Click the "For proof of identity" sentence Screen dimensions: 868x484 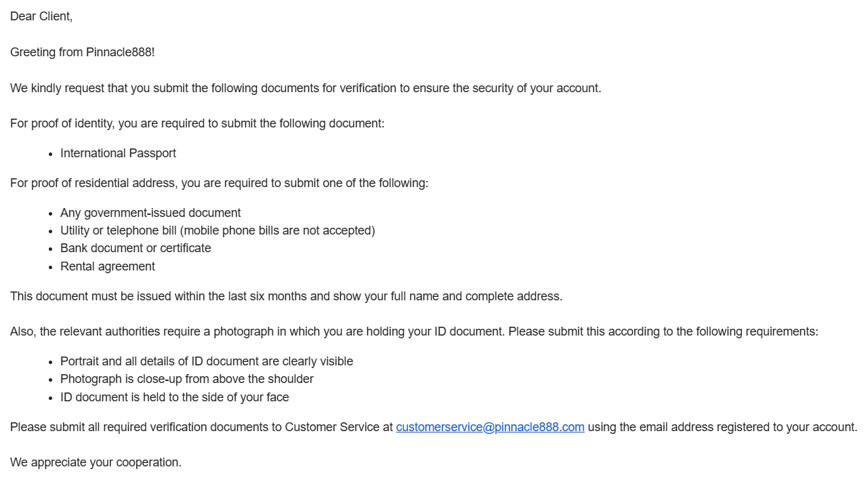click(197, 123)
